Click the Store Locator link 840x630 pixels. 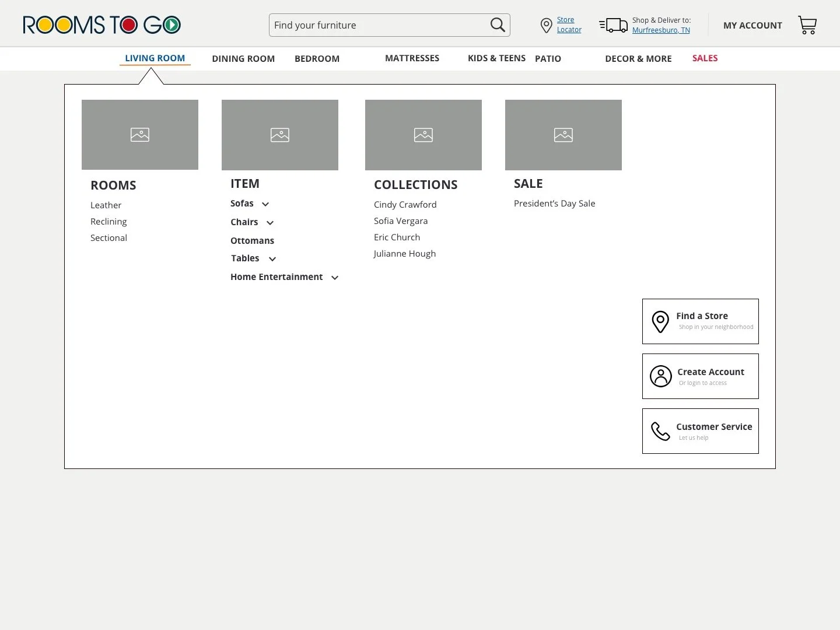[x=569, y=24]
